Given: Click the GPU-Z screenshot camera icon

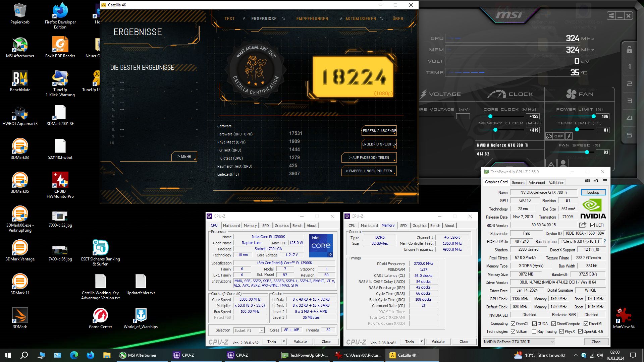Looking at the screenshot, I should (x=588, y=181).
